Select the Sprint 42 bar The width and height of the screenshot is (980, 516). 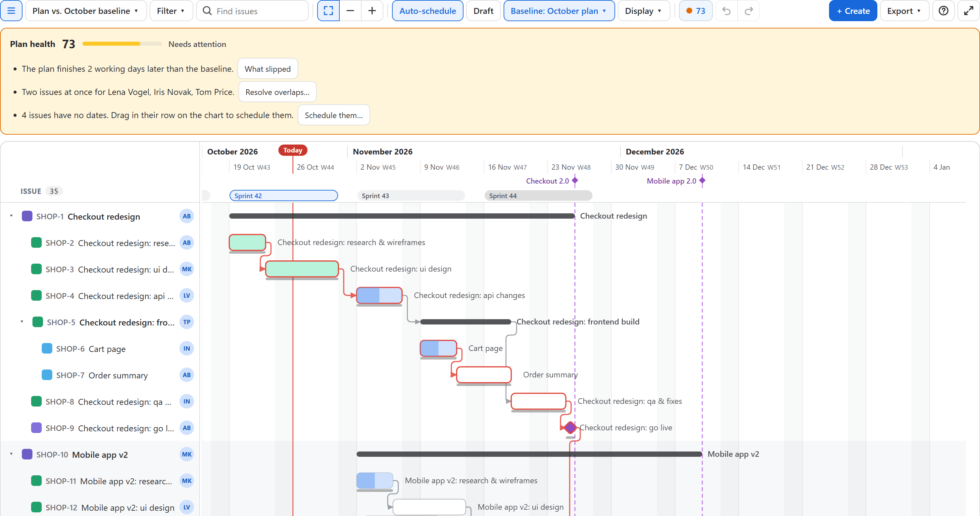pyautogui.click(x=283, y=196)
